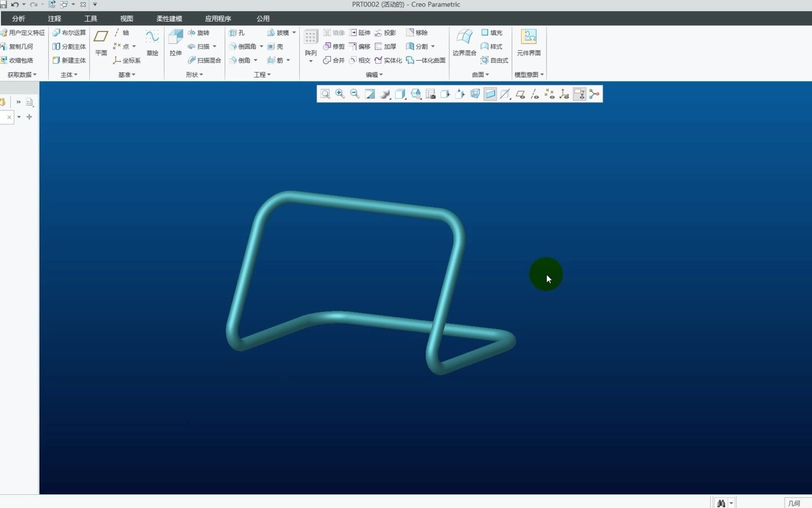
Task: Open the 视图 (View) ribbon tab
Action: [x=126, y=19]
